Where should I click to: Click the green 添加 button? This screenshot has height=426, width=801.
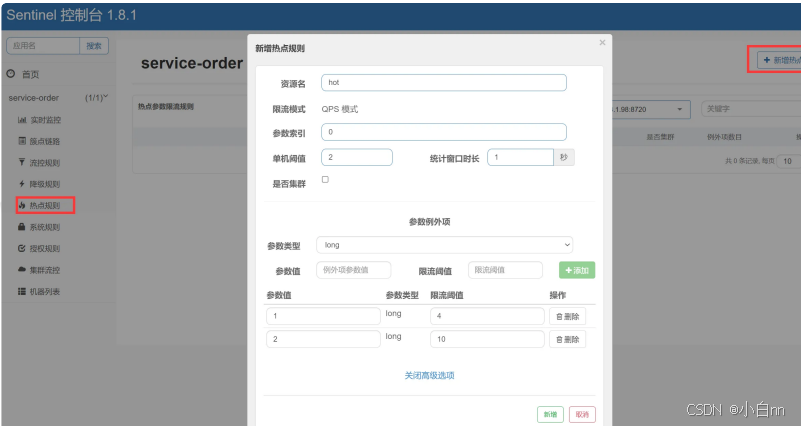[577, 270]
